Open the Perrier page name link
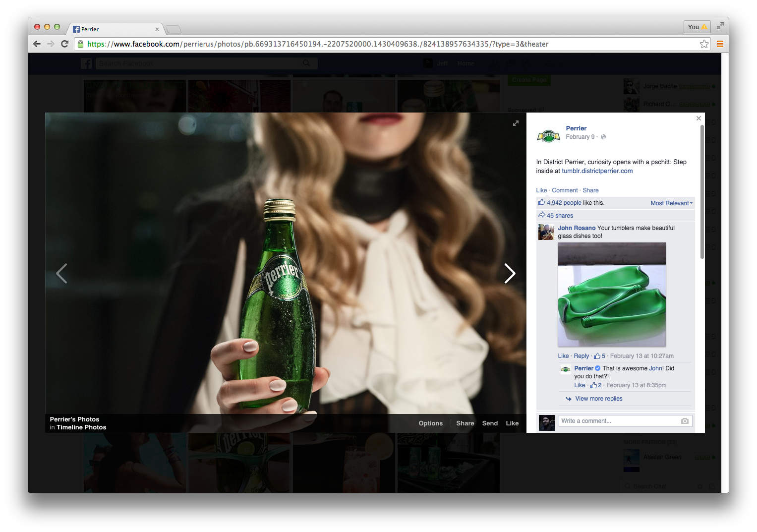This screenshot has height=532, width=757. click(x=576, y=128)
